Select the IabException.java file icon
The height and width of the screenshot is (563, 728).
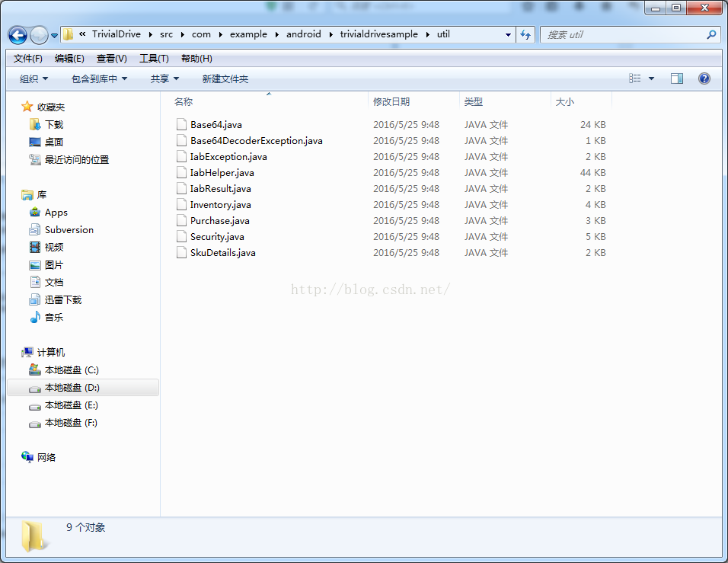pos(181,156)
